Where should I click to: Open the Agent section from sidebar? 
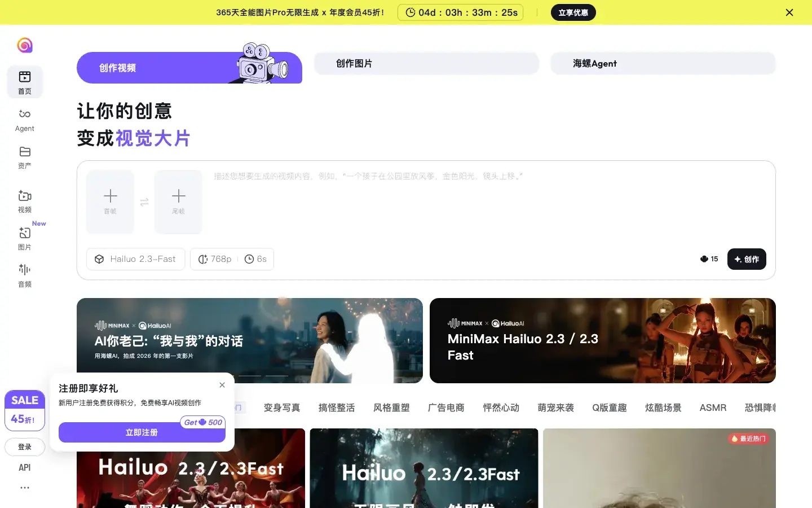click(x=24, y=120)
